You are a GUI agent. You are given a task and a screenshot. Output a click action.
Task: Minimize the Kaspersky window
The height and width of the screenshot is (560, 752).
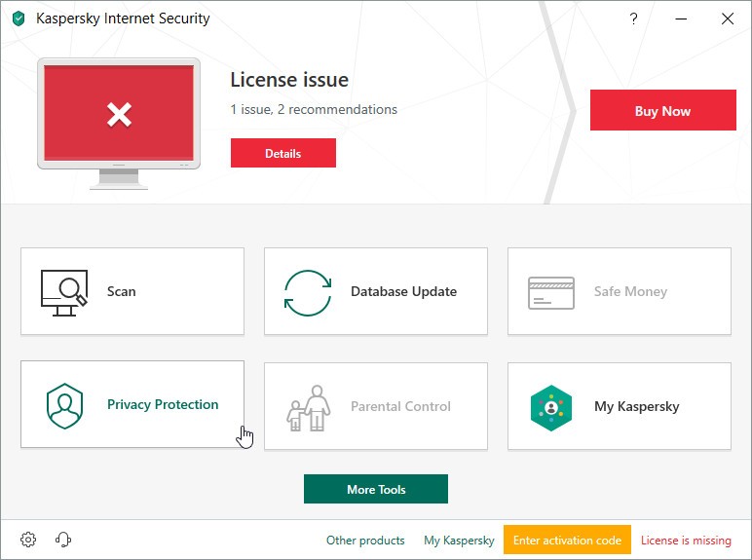coord(681,19)
